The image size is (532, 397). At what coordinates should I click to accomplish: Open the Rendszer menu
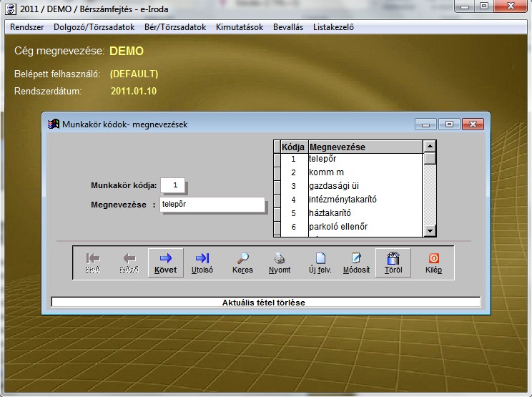[x=26, y=27]
